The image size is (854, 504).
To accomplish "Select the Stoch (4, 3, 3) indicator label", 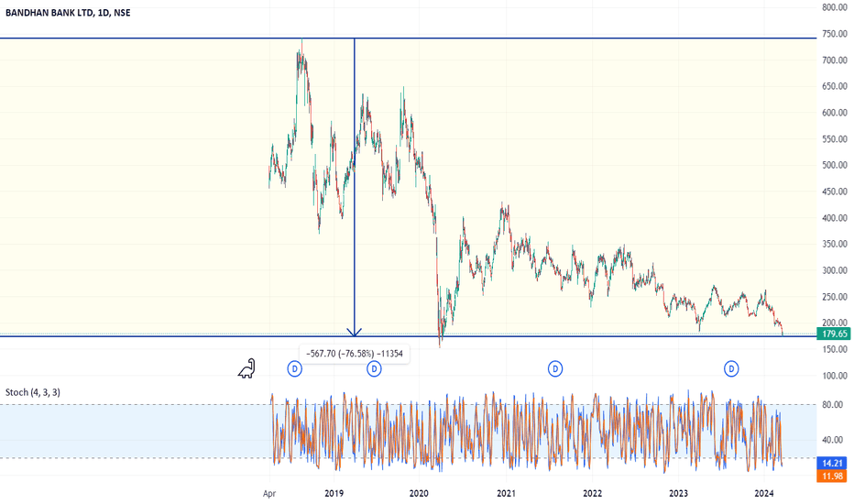I will 33,392.
